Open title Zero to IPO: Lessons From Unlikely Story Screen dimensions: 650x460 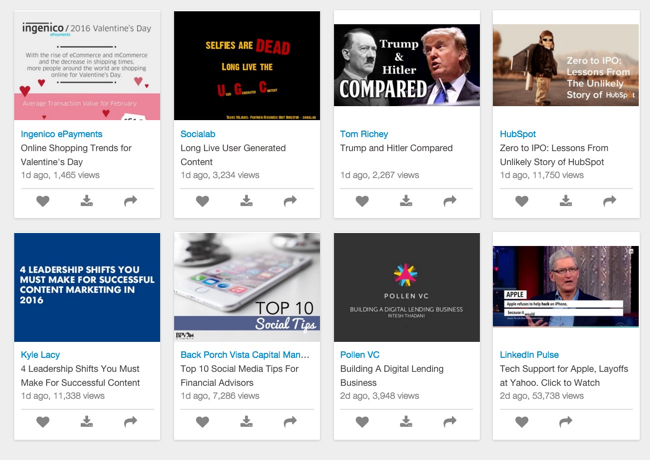pyautogui.click(x=554, y=155)
